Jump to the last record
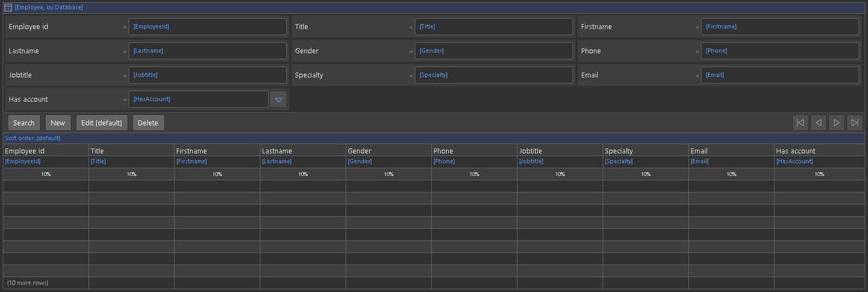The image size is (868, 292). click(x=855, y=123)
